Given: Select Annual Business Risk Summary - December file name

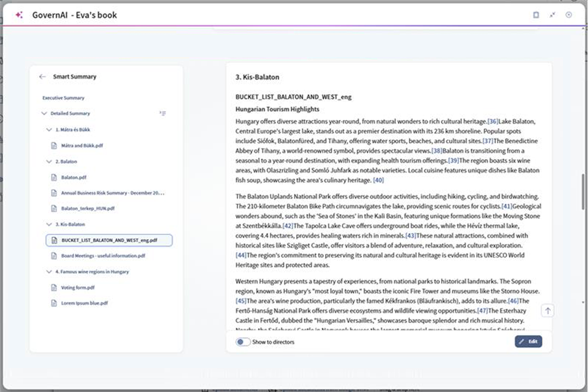Looking at the screenshot, I should pos(113,193).
